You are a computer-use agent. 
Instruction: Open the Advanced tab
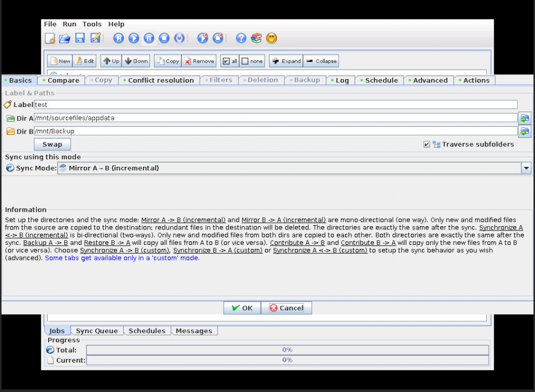[x=429, y=81]
